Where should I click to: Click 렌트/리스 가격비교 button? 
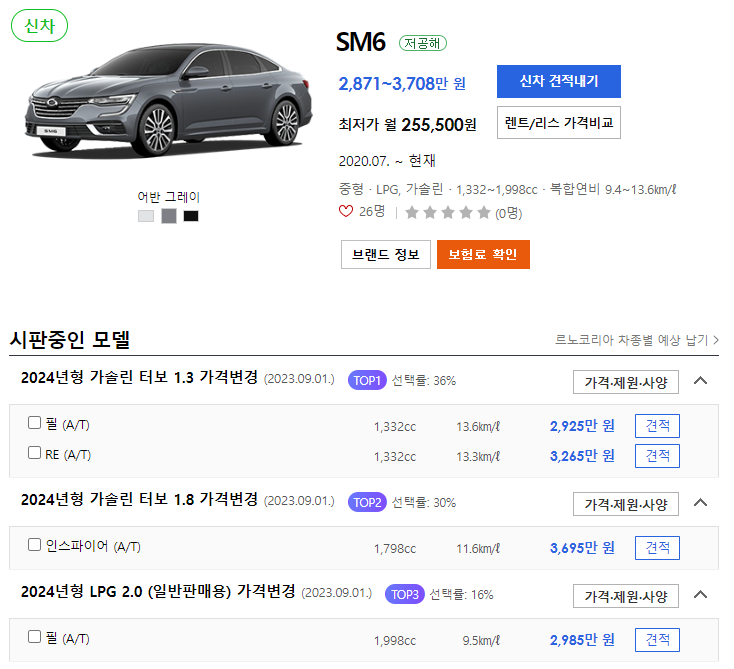pyautogui.click(x=559, y=123)
